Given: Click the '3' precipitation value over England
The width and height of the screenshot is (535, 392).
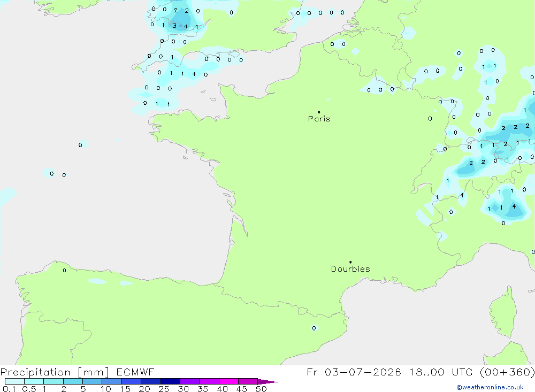Looking at the screenshot, I should click(x=174, y=26).
